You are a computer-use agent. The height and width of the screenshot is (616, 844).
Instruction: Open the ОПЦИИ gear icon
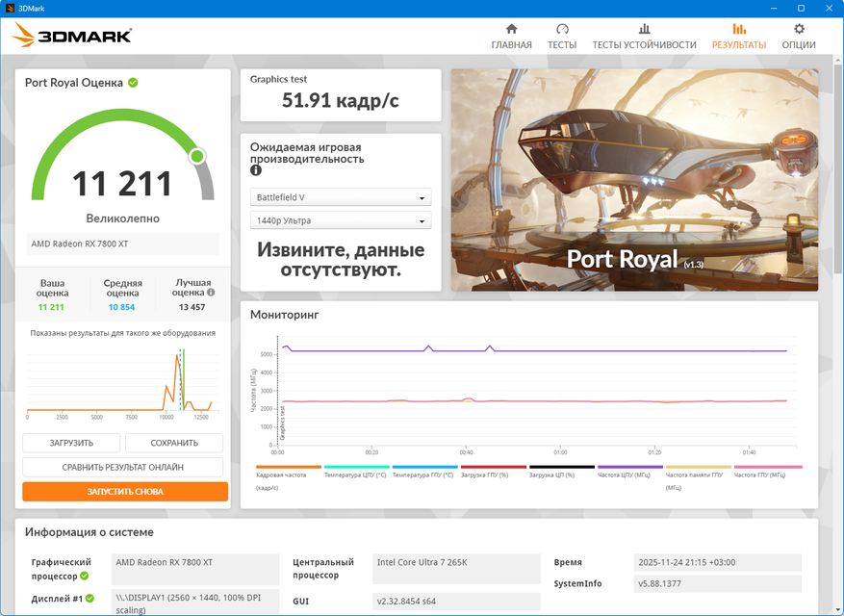tap(799, 29)
